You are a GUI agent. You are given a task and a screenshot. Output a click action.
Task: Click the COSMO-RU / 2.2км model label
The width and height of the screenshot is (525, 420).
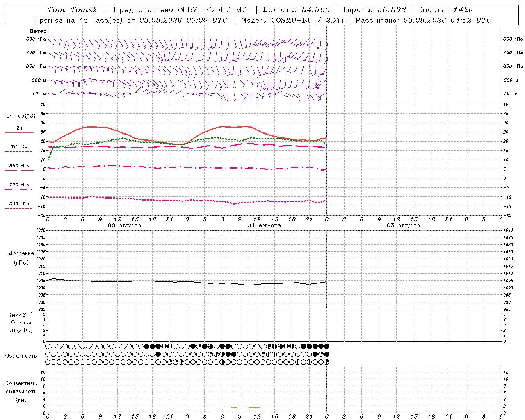point(308,20)
